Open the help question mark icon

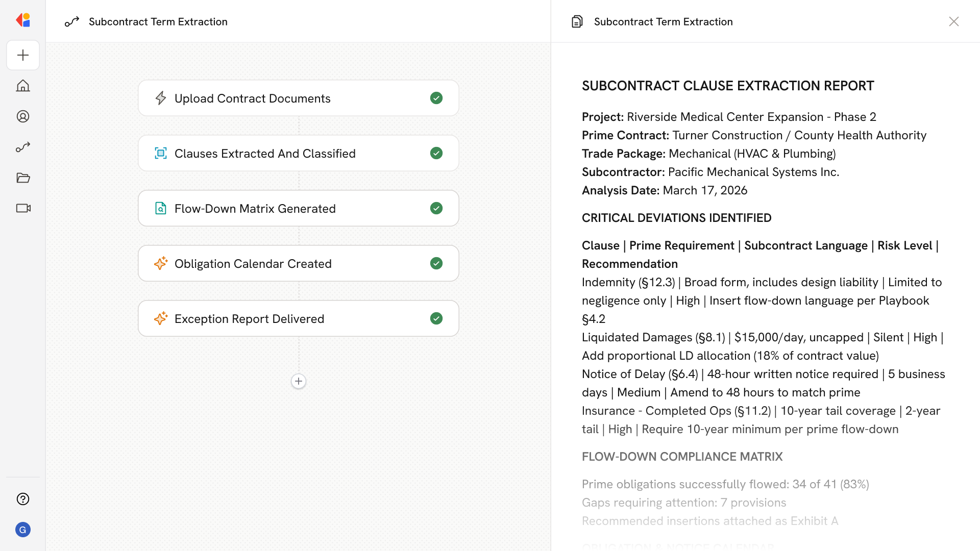(23, 499)
